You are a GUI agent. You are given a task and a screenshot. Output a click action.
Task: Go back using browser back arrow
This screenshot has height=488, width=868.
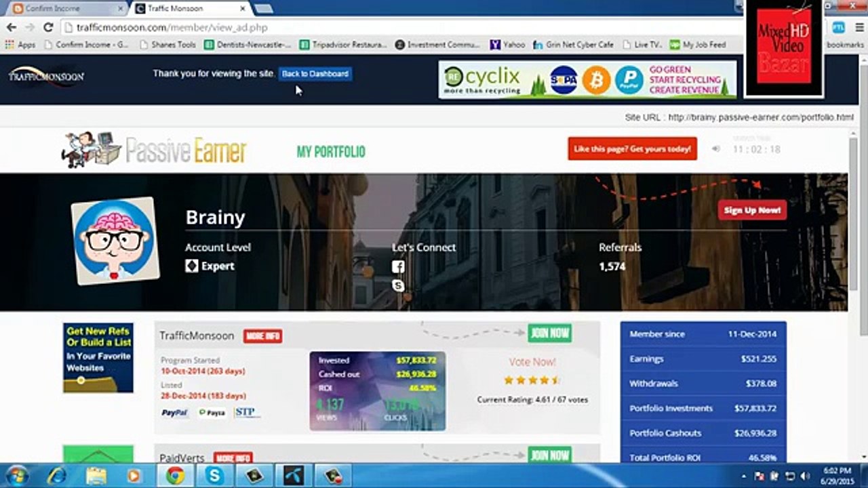[11, 27]
